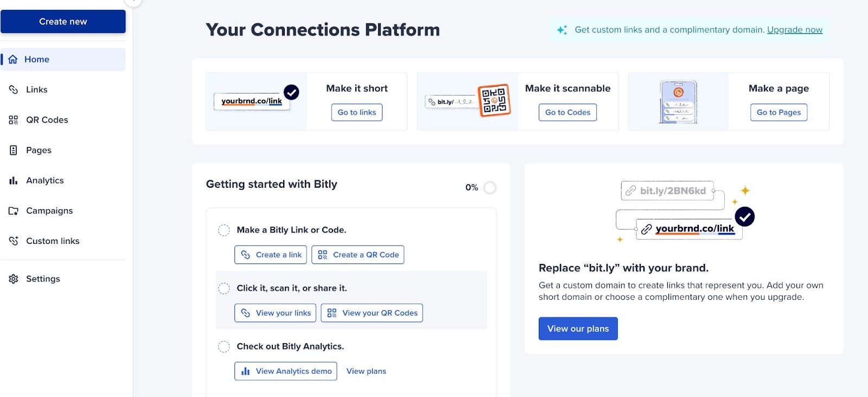868x397 pixels.
Task: Click the View our plans button
Action: tap(578, 329)
